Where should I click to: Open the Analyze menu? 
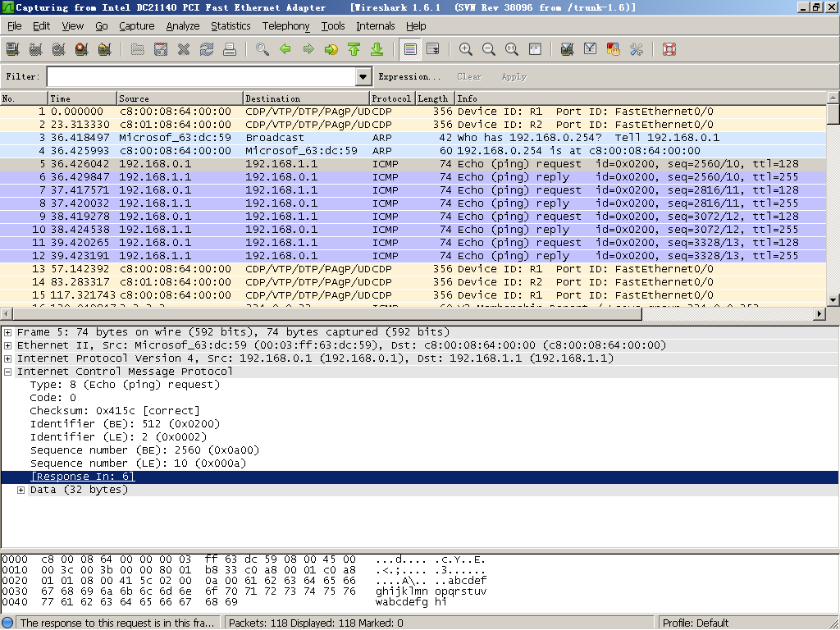pyautogui.click(x=183, y=26)
